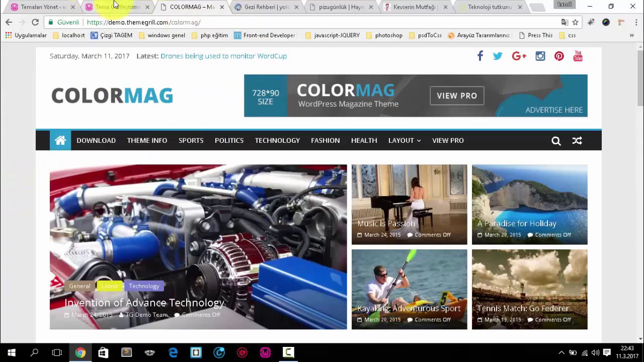This screenshot has width=644, height=362.
Task: Show hidden system tray icons
Action: (x=561, y=352)
